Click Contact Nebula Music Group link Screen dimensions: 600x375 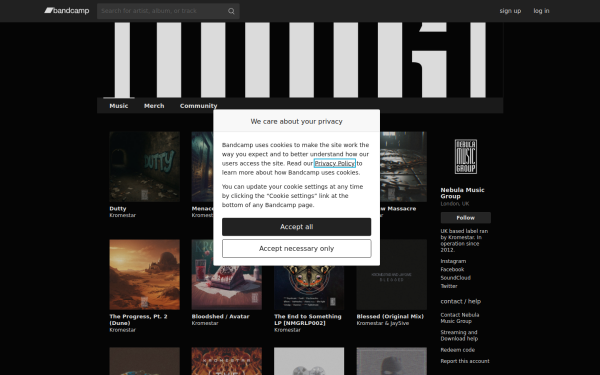coord(460,318)
